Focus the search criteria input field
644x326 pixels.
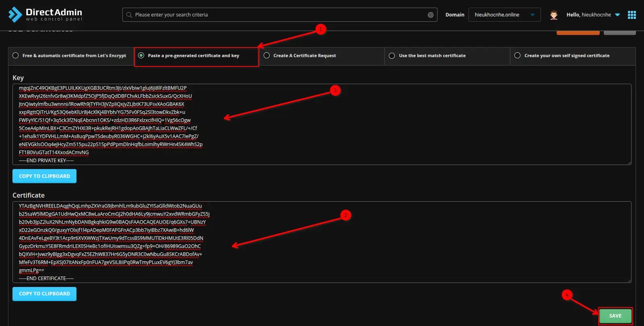278,15
